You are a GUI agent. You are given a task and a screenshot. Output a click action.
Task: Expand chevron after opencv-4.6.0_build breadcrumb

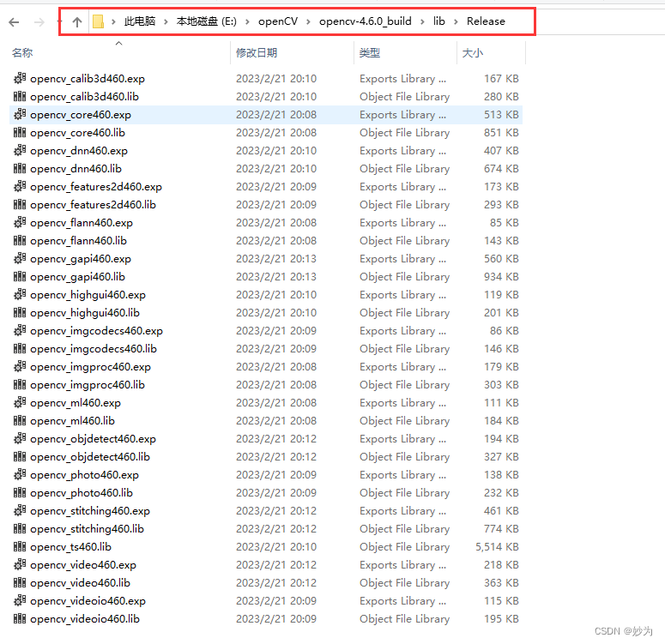click(x=422, y=21)
